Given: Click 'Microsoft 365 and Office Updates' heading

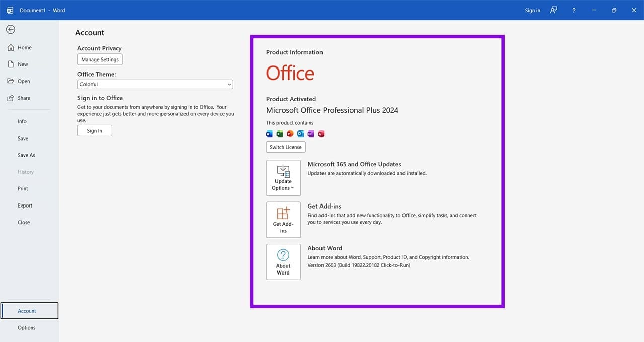Looking at the screenshot, I should click(354, 164).
